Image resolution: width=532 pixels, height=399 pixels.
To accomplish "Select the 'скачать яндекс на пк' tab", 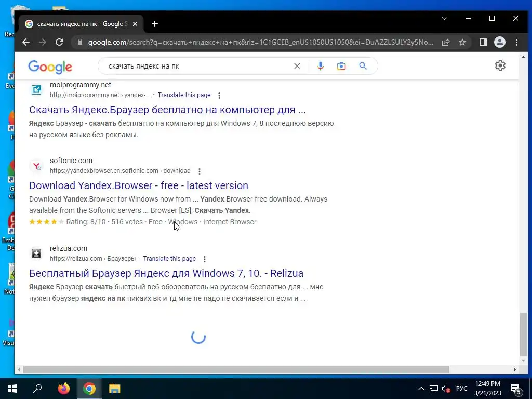I will [x=82, y=24].
